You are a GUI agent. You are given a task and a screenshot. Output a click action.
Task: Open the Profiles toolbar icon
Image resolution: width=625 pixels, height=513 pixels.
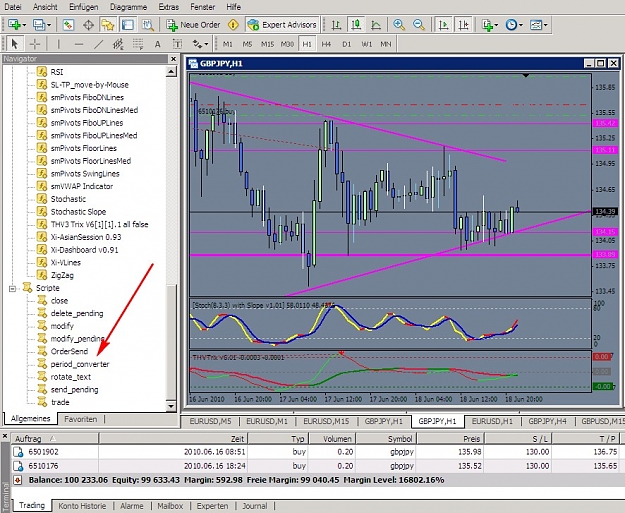[39, 25]
